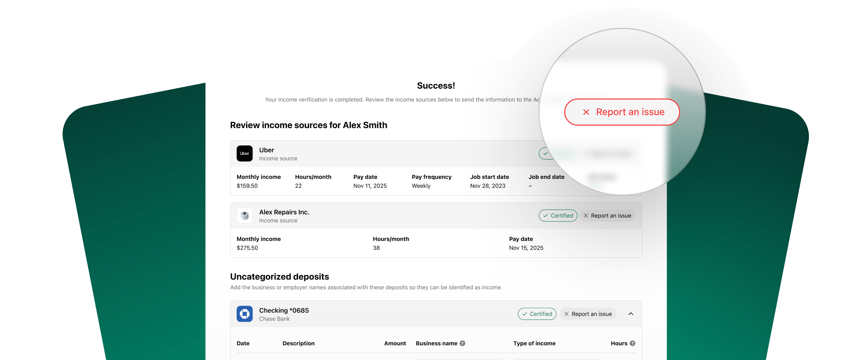Click the Description column header
Image resolution: width=868 pixels, height=360 pixels.
click(x=298, y=343)
